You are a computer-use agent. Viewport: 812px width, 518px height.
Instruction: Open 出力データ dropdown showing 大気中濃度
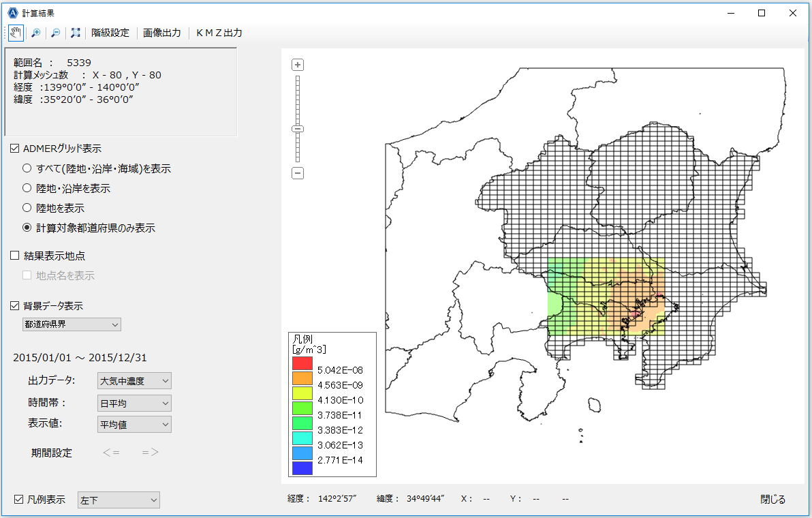(134, 381)
